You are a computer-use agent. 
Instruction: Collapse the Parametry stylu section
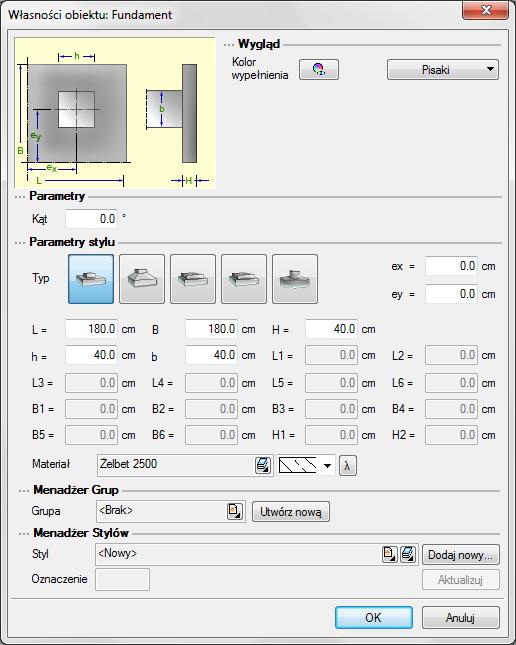[20, 243]
